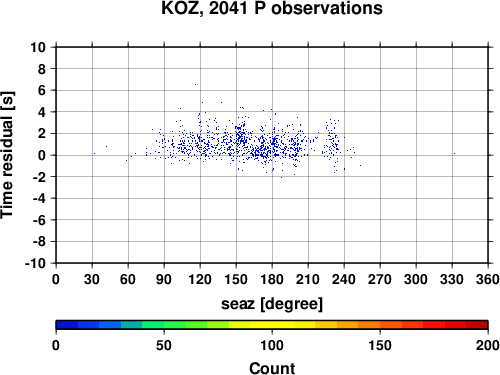Click the color bar tick label 150
This screenshot has width=500, height=375.
pos(380,345)
